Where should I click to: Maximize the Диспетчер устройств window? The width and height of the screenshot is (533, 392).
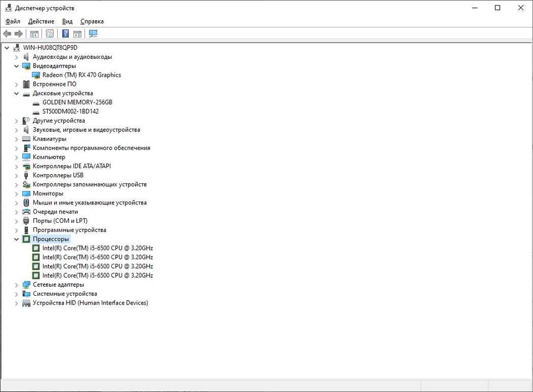click(497, 8)
